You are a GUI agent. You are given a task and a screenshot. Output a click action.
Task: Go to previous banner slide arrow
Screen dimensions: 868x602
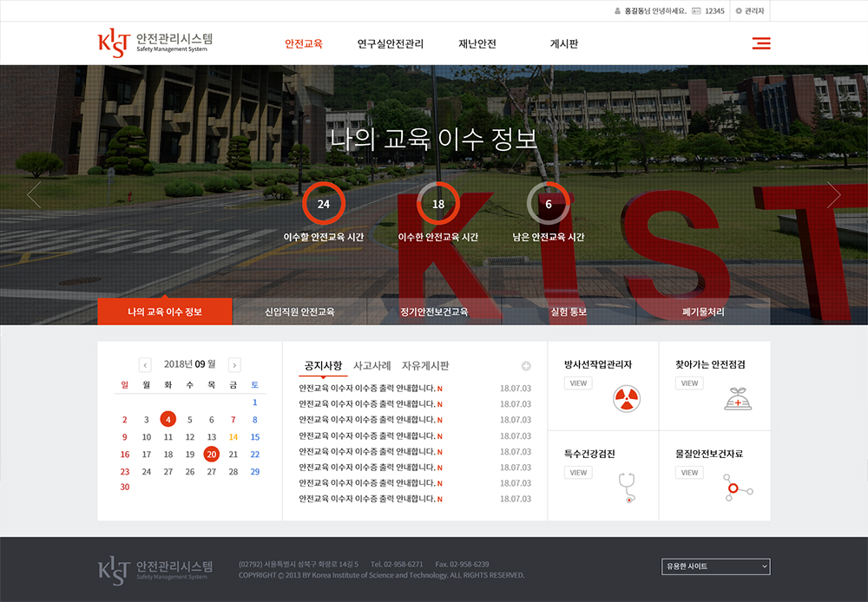point(34,195)
